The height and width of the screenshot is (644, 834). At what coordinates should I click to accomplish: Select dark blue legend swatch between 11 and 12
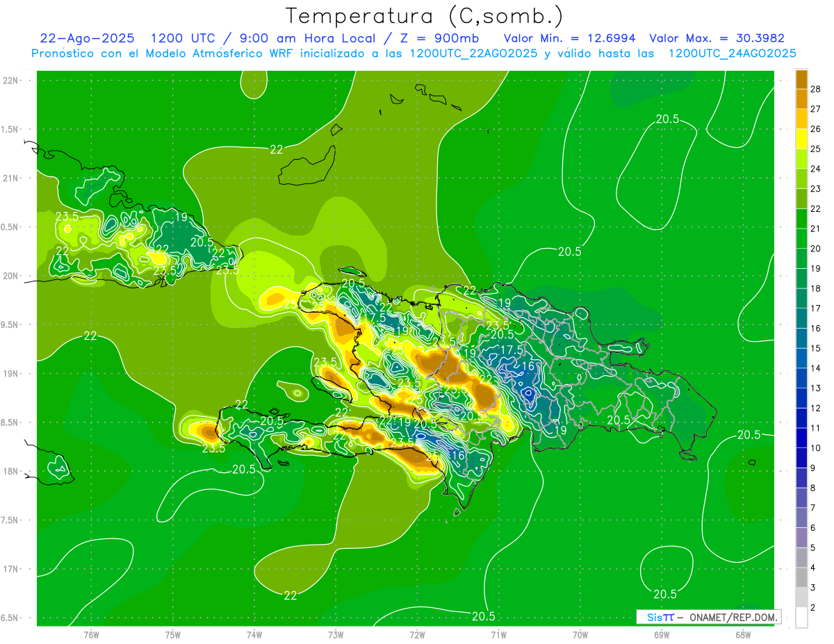coord(801,418)
